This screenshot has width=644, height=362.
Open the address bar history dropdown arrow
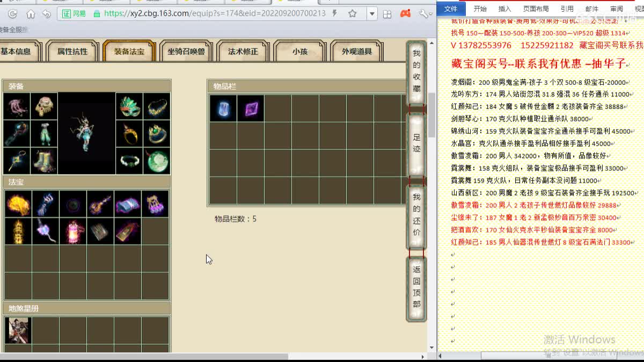tap(372, 14)
